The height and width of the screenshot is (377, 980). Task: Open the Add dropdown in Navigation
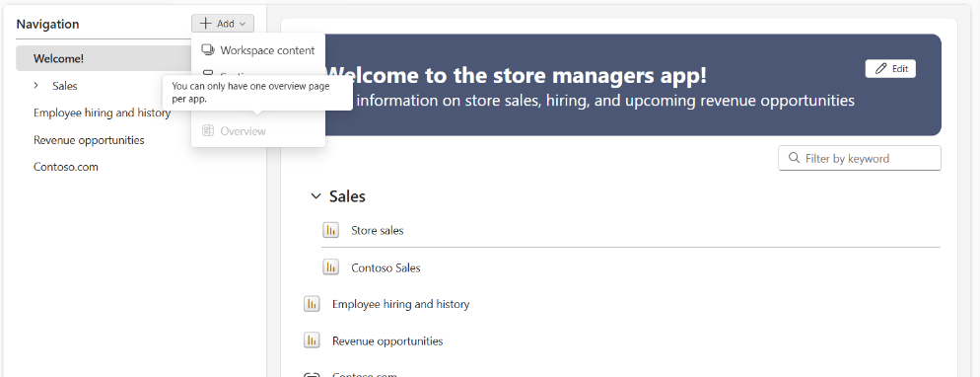click(223, 24)
